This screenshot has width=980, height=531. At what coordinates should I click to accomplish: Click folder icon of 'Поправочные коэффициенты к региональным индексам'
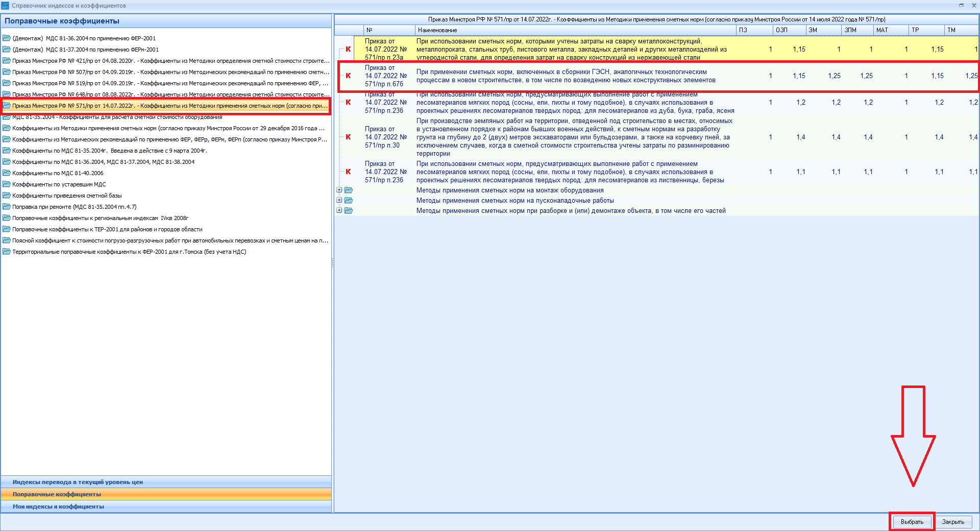(7, 218)
